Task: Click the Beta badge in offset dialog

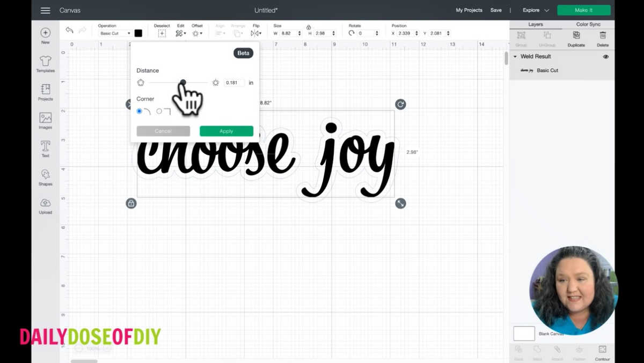Action: click(243, 53)
